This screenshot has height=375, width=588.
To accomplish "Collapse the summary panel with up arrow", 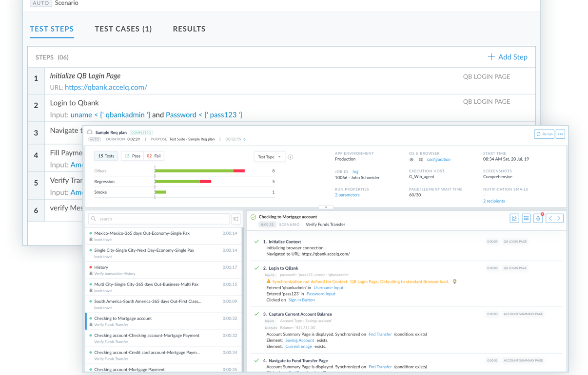I will pos(326,207).
